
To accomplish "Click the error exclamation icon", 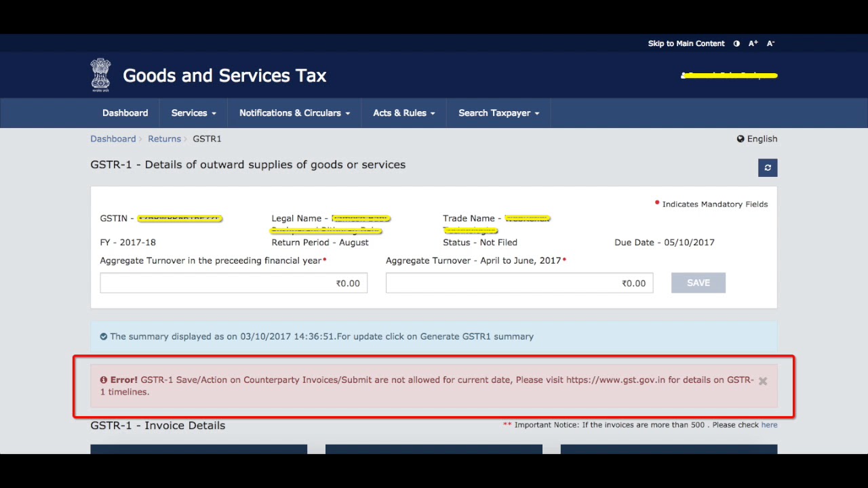I will (x=104, y=380).
